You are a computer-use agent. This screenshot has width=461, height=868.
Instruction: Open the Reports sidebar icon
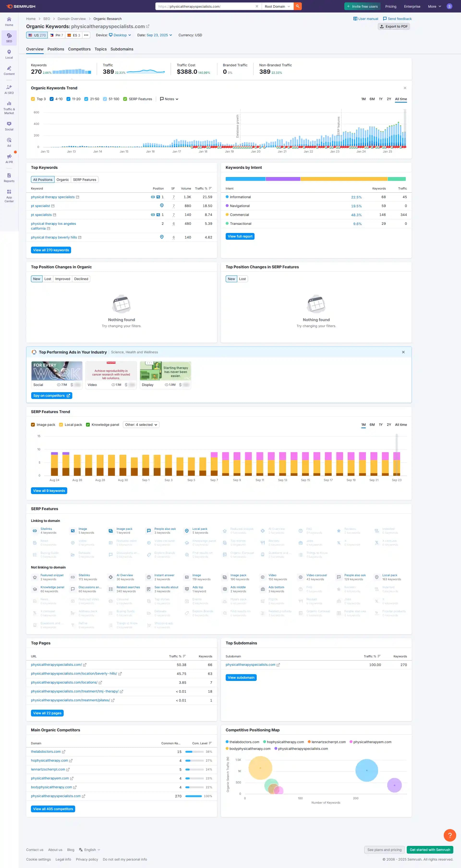(x=9, y=177)
